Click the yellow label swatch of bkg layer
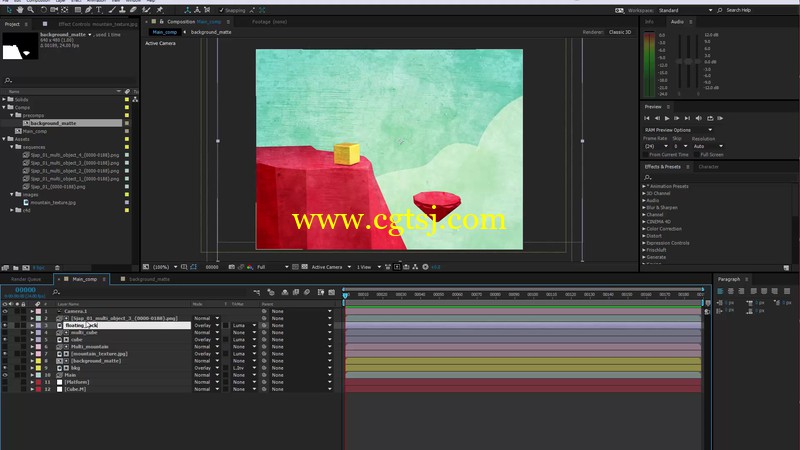 [38, 368]
